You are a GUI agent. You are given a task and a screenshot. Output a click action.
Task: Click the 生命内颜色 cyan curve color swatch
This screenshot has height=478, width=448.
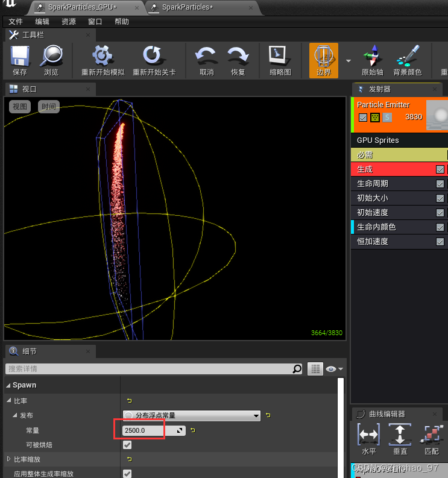pos(353,227)
